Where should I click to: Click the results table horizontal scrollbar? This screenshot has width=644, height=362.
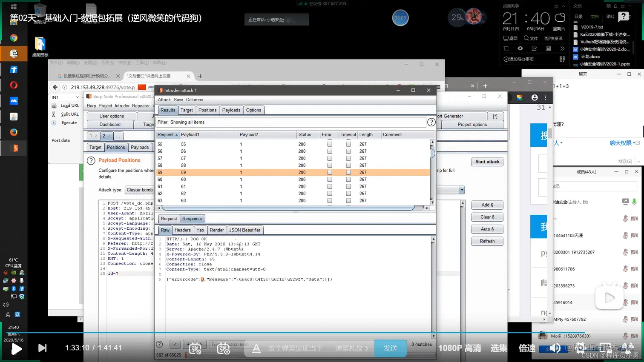pyautogui.click(x=288, y=208)
